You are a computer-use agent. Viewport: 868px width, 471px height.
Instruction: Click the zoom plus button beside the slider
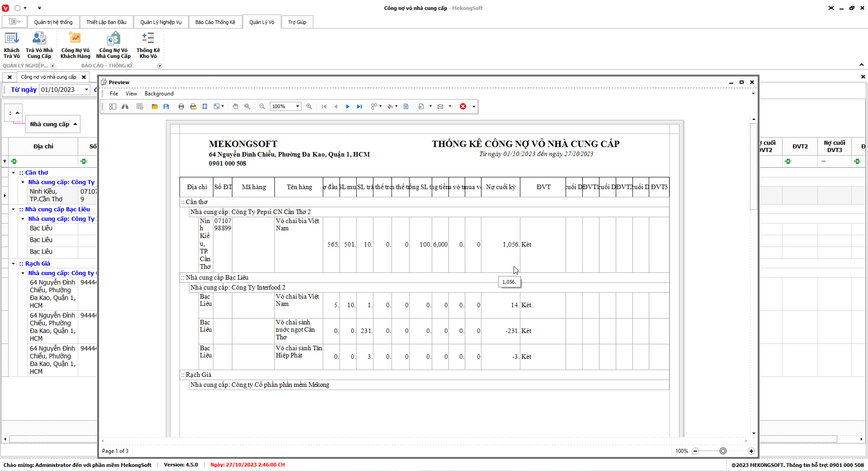[x=751, y=451]
